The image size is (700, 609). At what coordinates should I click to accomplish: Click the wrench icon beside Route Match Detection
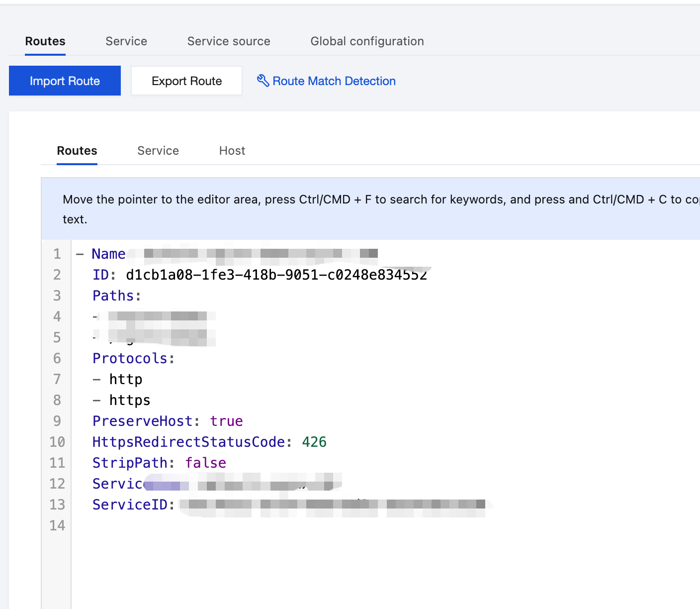263,81
